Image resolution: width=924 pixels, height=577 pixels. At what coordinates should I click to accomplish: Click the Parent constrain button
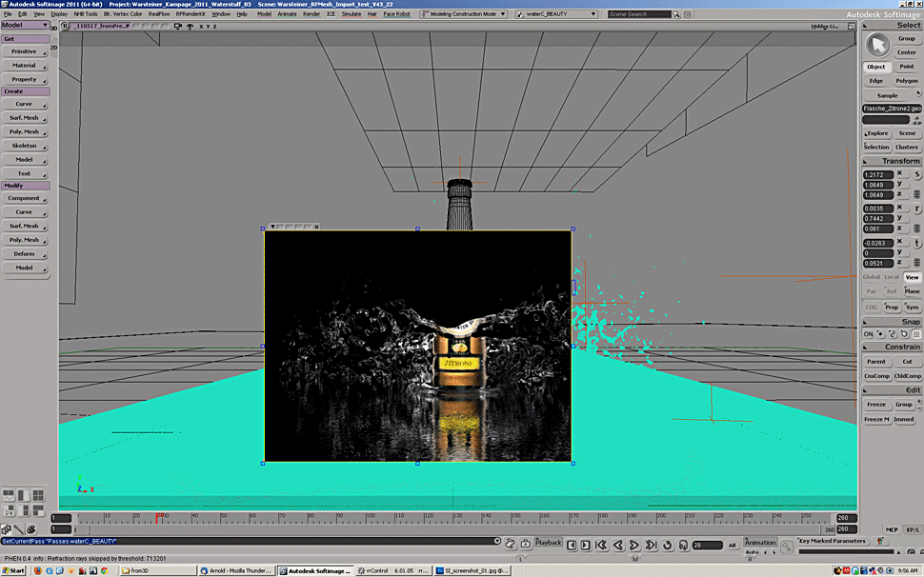tap(875, 362)
